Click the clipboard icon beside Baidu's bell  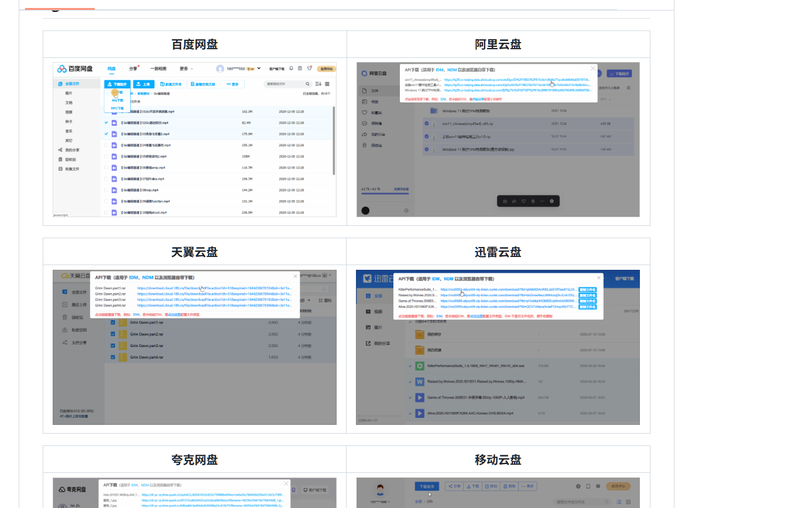point(300,68)
